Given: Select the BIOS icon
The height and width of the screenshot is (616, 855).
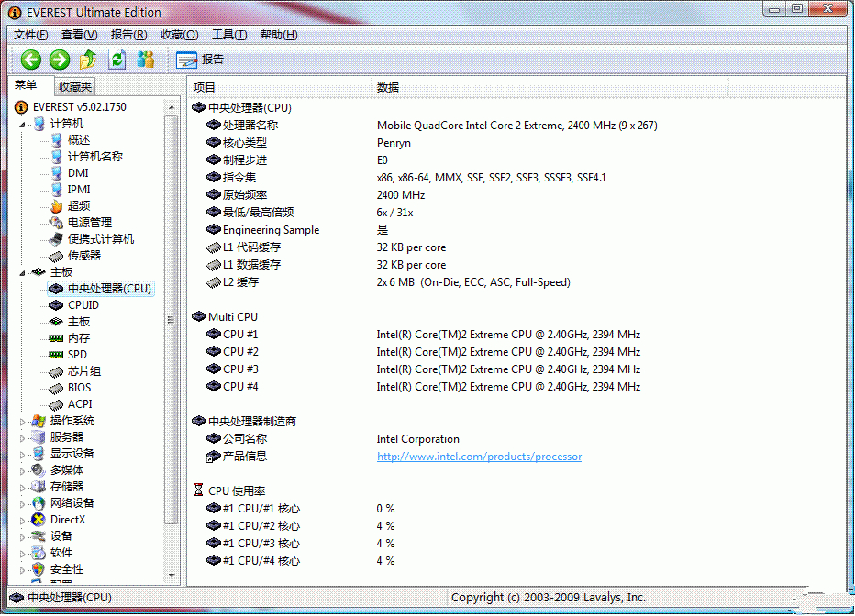Looking at the screenshot, I should pyautogui.click(x=56, y=388).
